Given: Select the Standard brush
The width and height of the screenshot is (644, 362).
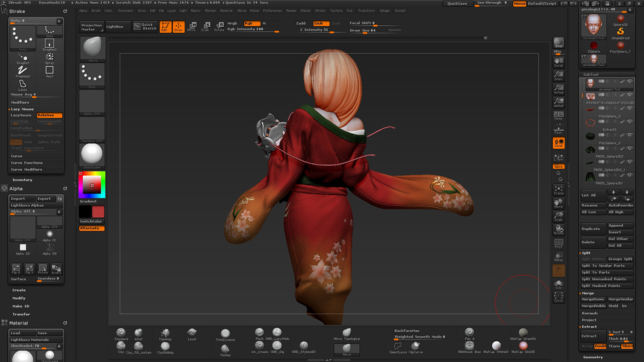Looking at the screenshot, I should pyautogui.click(x=121, y=334).
